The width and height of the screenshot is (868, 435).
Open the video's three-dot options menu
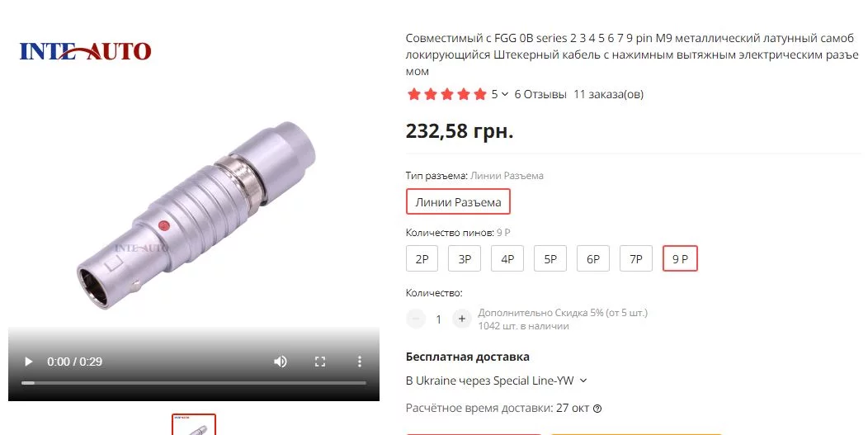pyautogui.click(x=359, y=362)
